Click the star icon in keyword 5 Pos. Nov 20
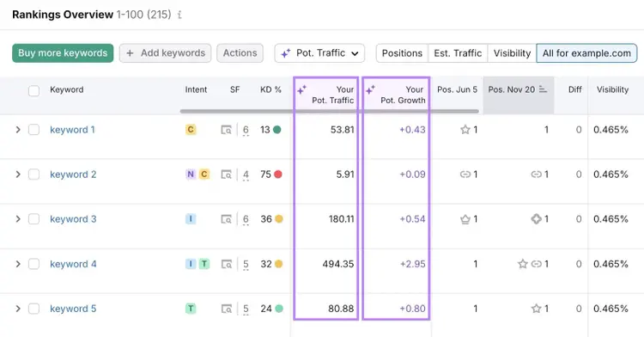644x337 pixels. click(x=536, y=309)
